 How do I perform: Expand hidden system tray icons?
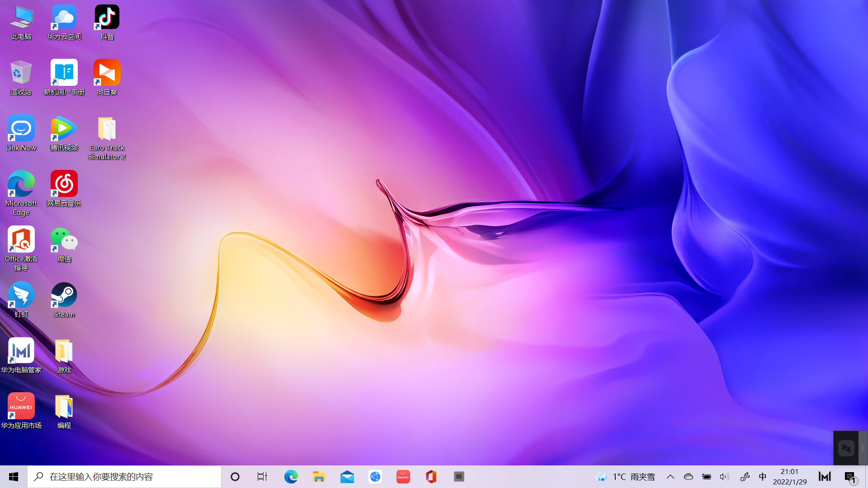[670, 477]
